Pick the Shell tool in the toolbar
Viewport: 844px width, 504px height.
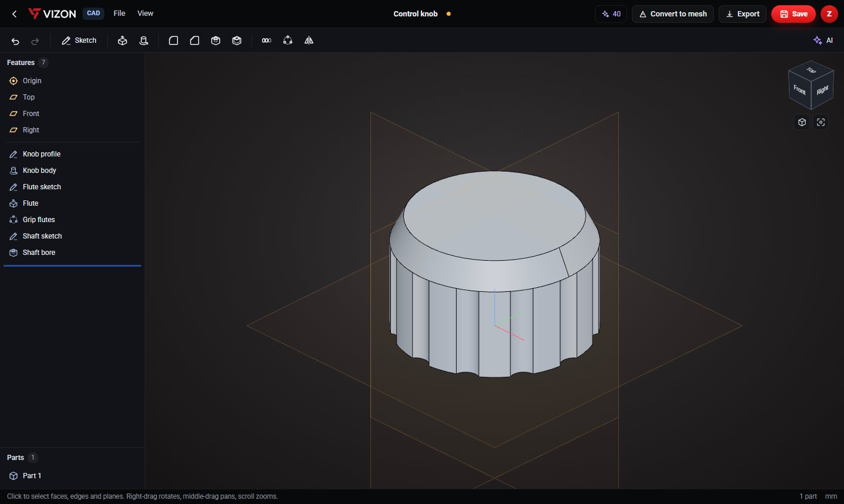point(237,40)
